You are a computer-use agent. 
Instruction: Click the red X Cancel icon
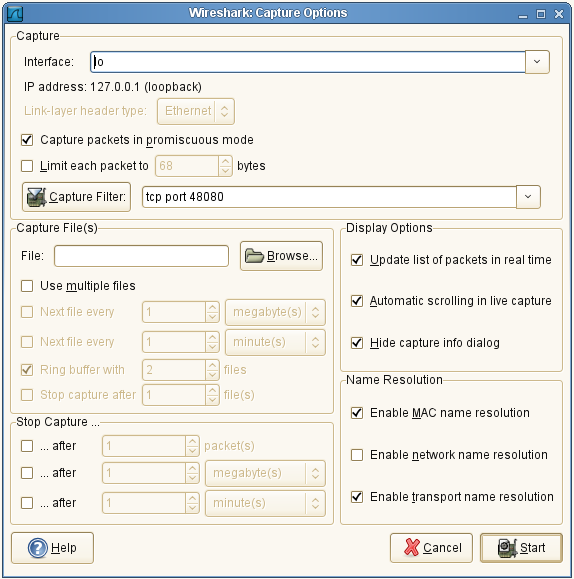coord(411,548)
